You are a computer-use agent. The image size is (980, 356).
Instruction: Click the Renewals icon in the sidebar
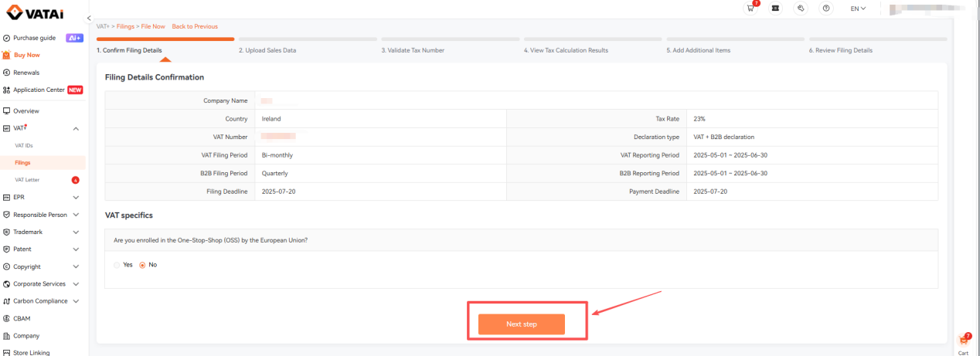tap(6, 73)
